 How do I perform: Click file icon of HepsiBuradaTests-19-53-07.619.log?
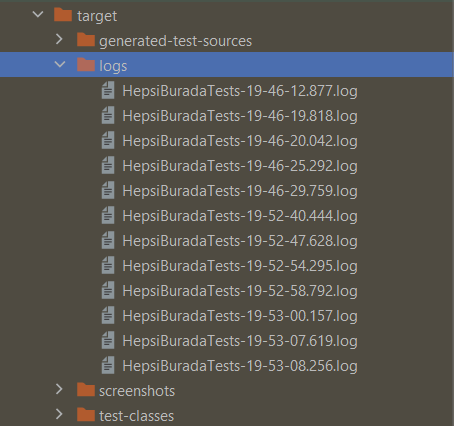click(x=108, y=341)
